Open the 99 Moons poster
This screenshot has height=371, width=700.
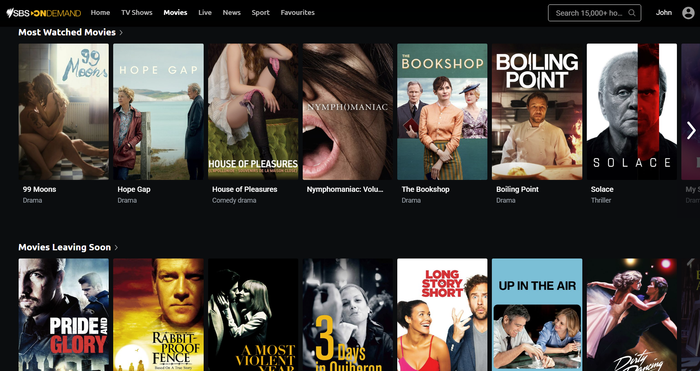[63, 112]
